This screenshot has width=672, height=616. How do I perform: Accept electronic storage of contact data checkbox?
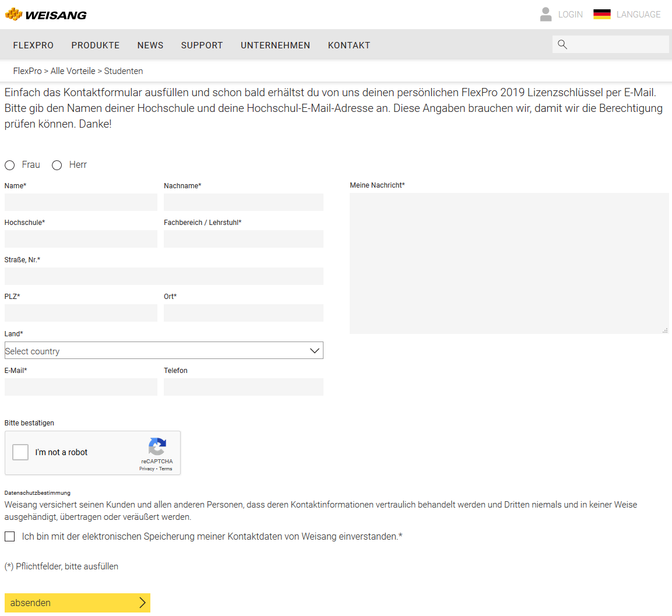coord(9,536)
